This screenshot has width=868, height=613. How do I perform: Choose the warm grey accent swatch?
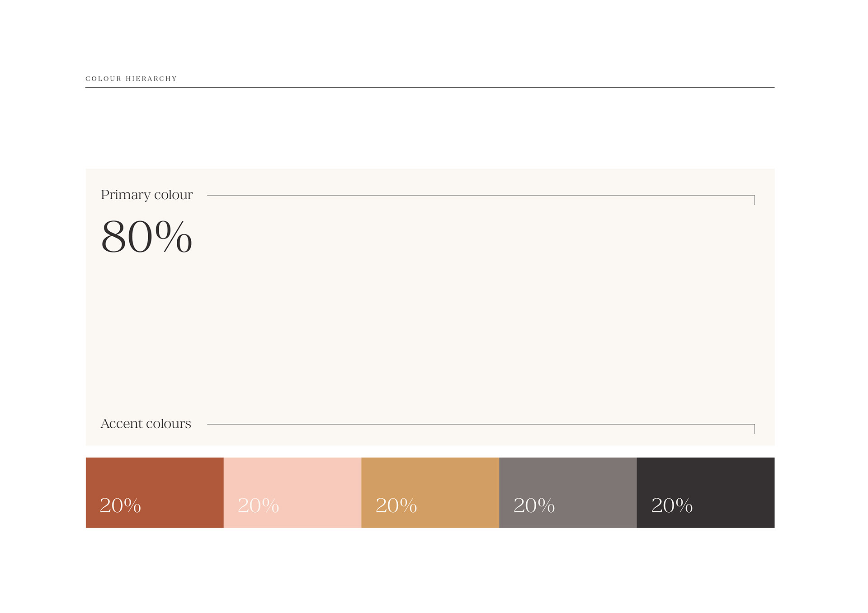568,479
